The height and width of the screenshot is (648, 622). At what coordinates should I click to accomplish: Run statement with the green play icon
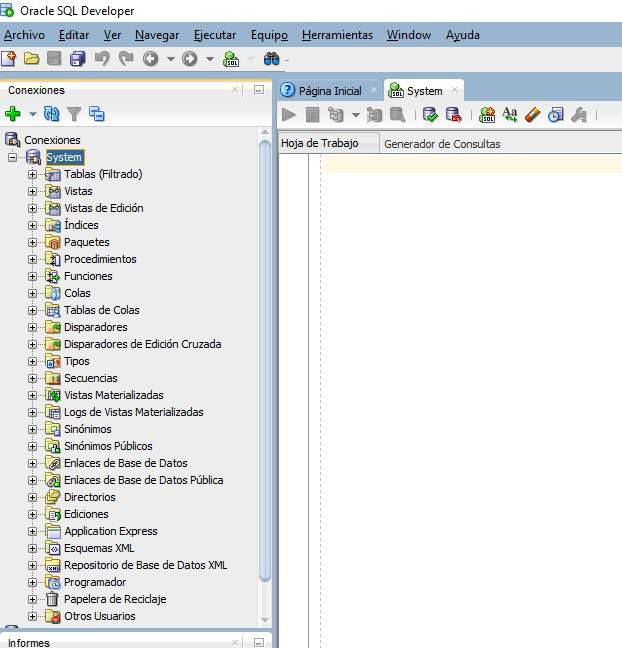click(x=288, y=115)
